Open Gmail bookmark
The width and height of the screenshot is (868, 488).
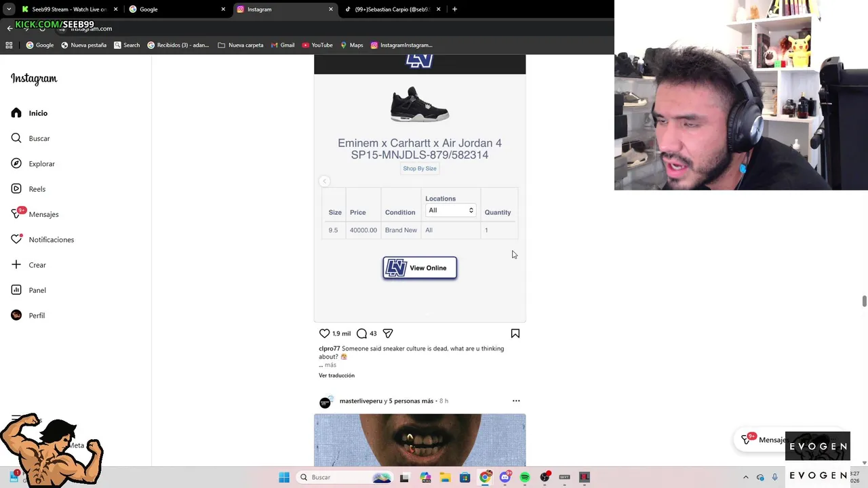282,45
